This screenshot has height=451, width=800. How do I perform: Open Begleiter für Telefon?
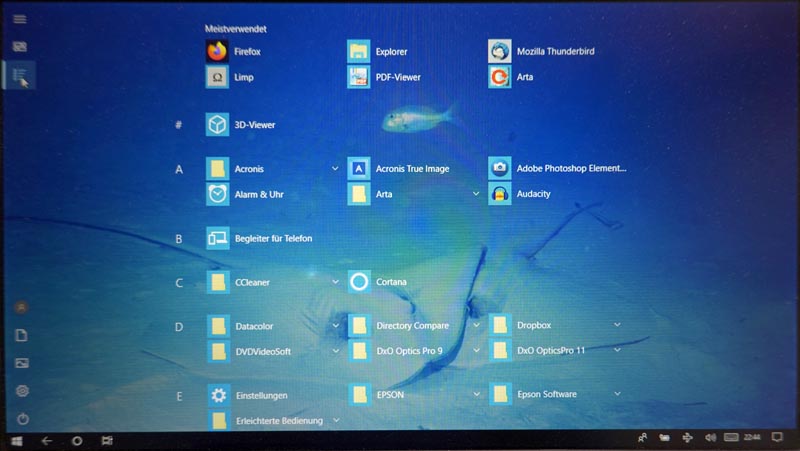point(259,238)
